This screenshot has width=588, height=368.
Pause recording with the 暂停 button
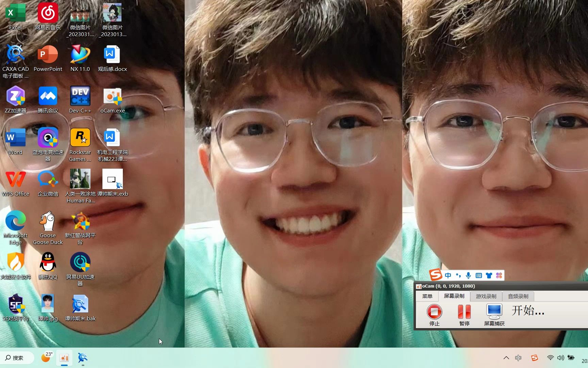coord(464,315)
